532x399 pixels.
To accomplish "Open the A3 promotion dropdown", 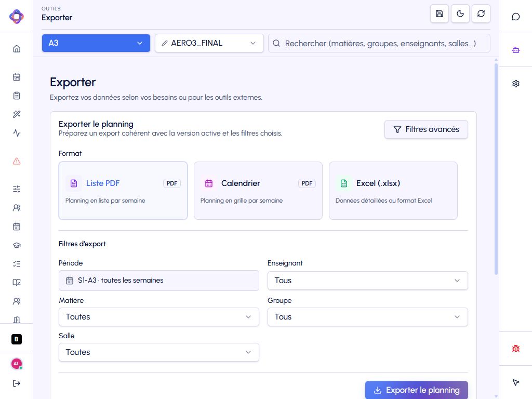I will [96, 43].
